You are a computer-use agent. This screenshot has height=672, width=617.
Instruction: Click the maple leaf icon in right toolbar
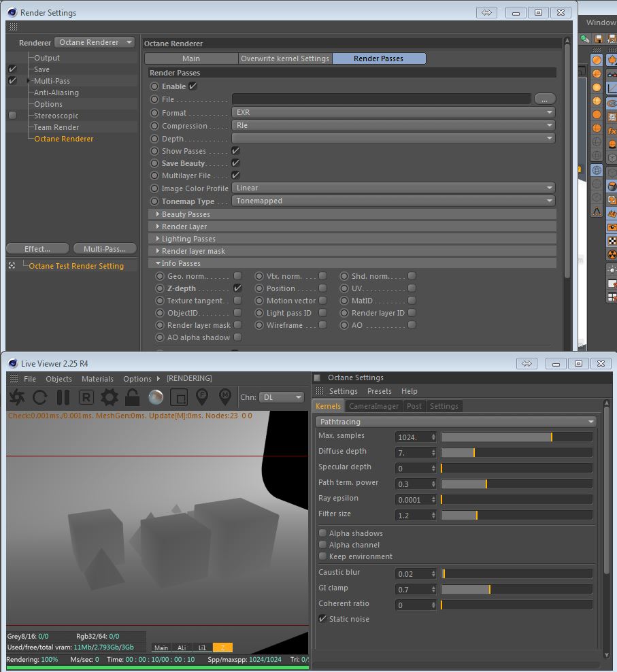612,60
